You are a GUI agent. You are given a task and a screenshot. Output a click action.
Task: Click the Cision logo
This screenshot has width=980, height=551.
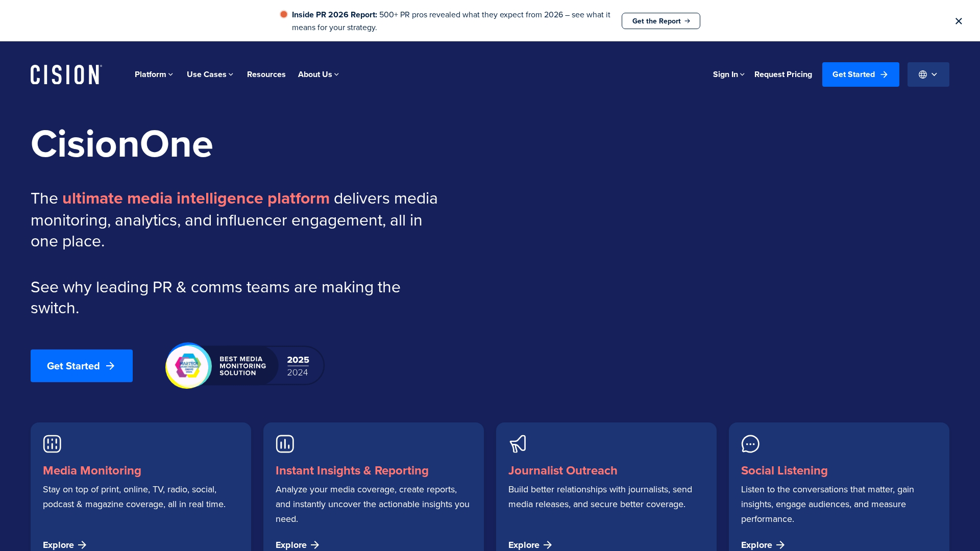(x=66, y=74)
